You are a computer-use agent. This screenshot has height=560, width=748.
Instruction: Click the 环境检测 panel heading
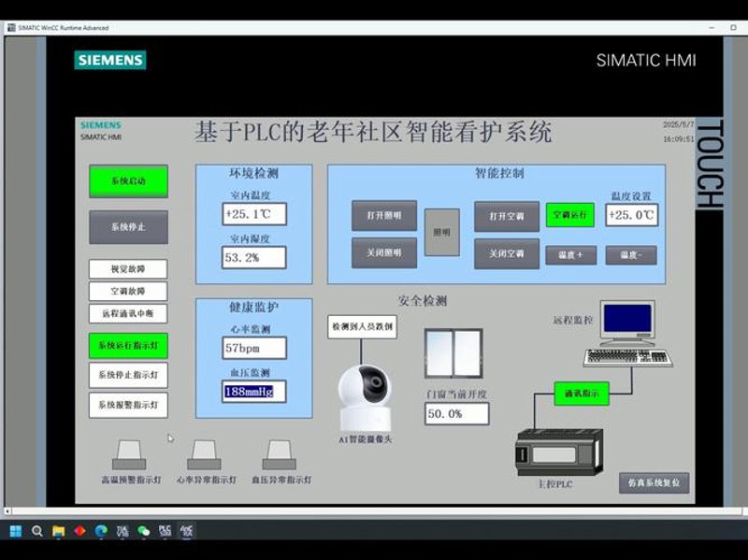[x=253, y=173]
